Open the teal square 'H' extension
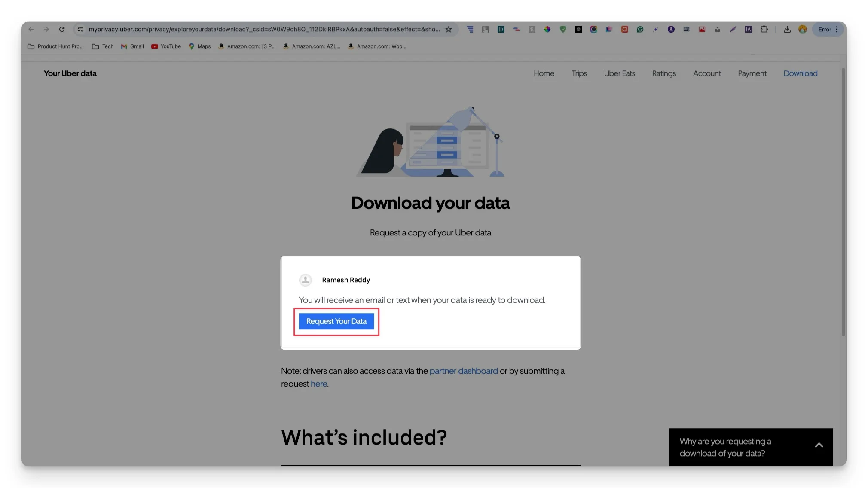The image size is (868, 488). (501, 29)
